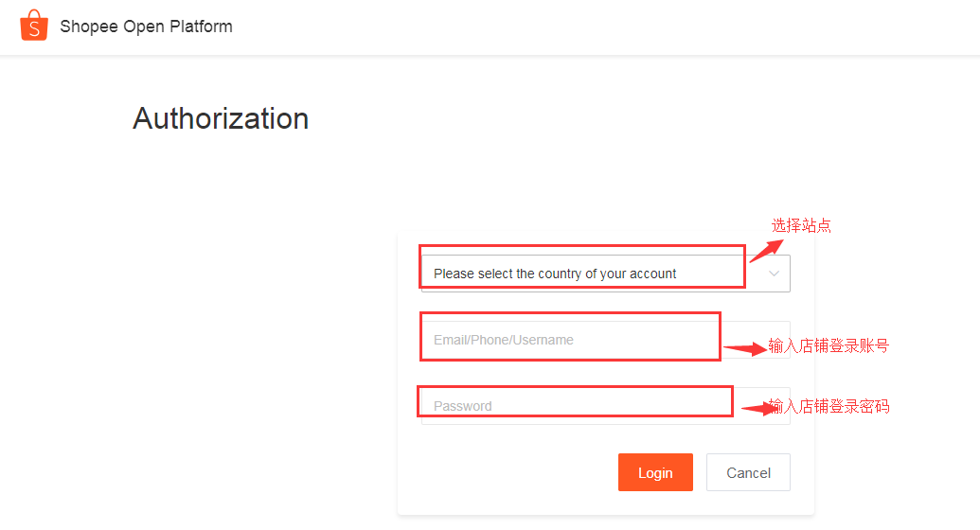This screenshot has height=530, width=980.
Task: Click red arrow beside 输入店铺登录密码 label
Action: point(759,409)
